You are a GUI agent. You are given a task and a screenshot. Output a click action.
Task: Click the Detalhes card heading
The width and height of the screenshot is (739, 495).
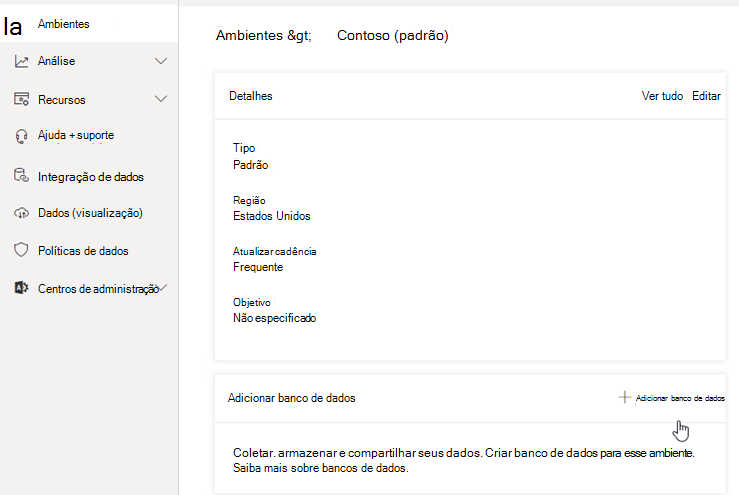pos(251,96)
